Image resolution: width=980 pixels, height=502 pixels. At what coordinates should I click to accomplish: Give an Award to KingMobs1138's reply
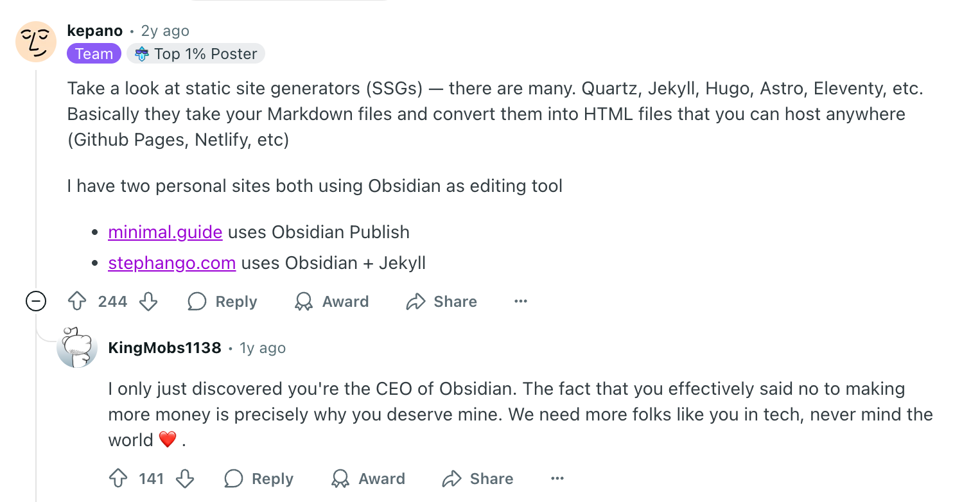(368, 478)
